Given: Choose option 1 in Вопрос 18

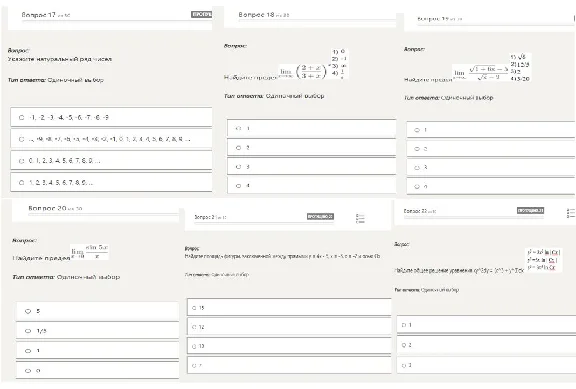Looking at the screenshot, I should pyautogui.click(x=312, y=129).
